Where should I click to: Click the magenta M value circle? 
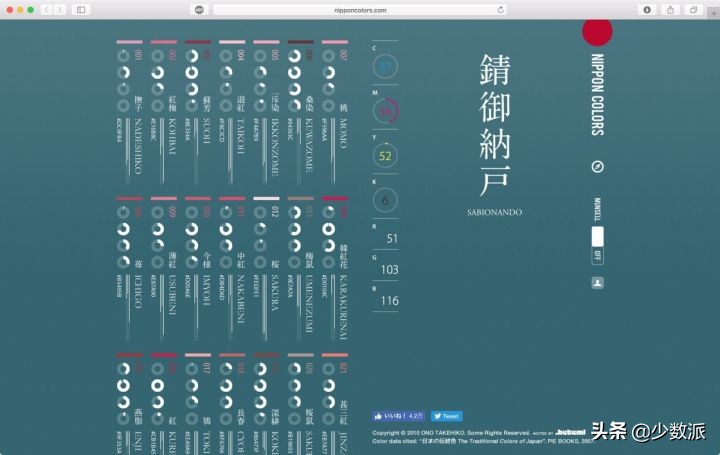pos(385,111)
